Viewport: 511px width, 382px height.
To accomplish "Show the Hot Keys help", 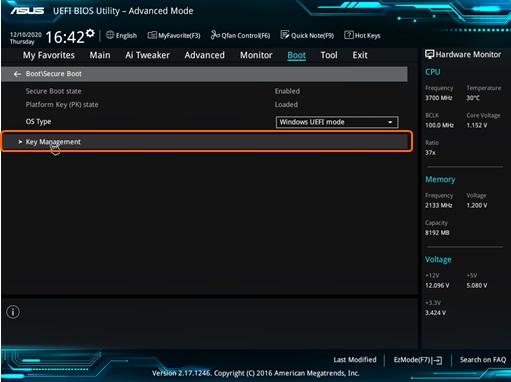I will (362, 35).
